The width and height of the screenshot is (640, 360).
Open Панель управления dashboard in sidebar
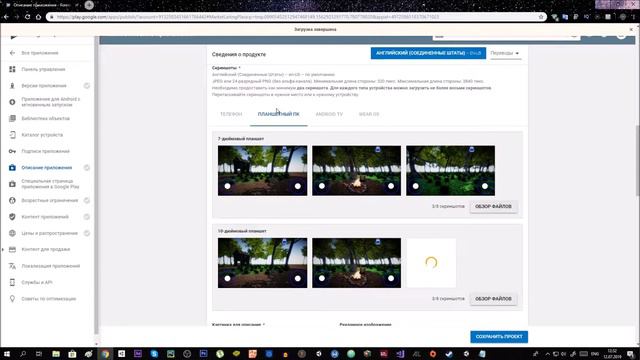[43, 69]
